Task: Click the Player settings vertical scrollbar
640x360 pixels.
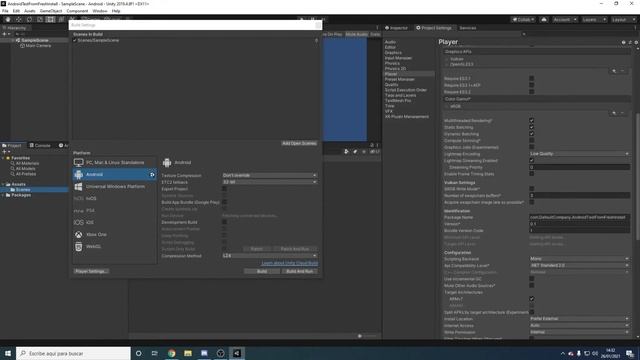Action: click(x=637, y=176)
